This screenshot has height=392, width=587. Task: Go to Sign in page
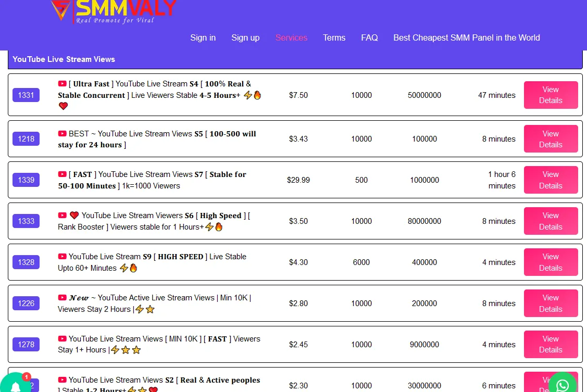tap(203, 38)
